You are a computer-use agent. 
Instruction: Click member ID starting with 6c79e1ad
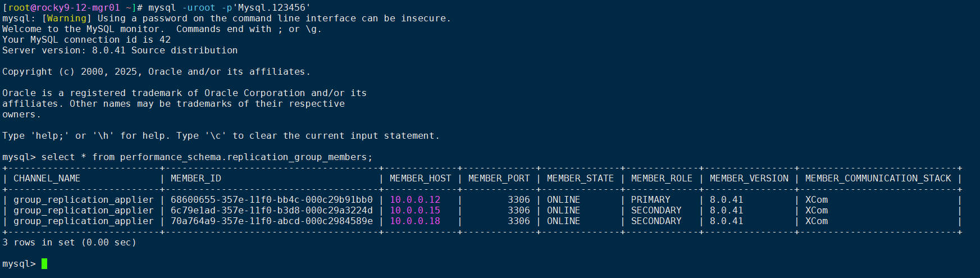pyautogui.click(x=272, y=211)
